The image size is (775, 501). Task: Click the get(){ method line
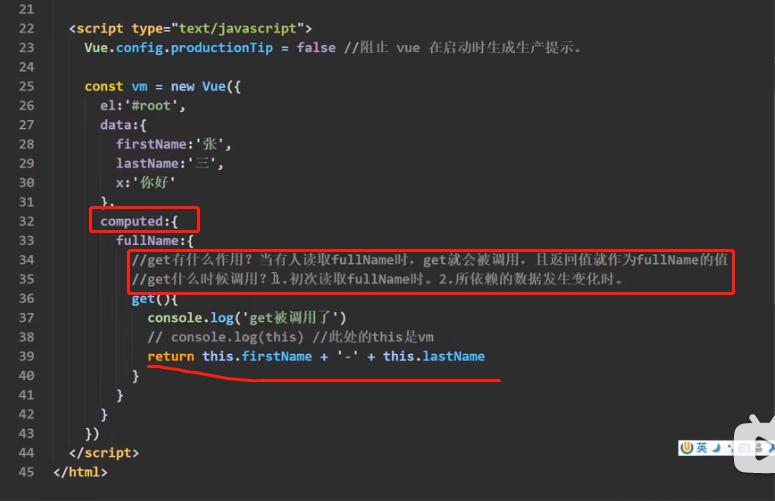[x=155, y=299]
